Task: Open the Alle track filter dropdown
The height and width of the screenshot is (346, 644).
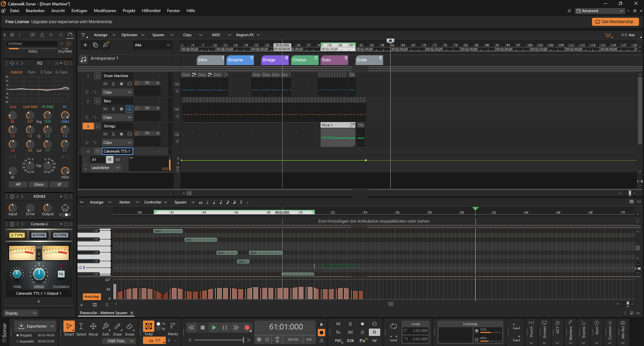Action: pos(153,45)
